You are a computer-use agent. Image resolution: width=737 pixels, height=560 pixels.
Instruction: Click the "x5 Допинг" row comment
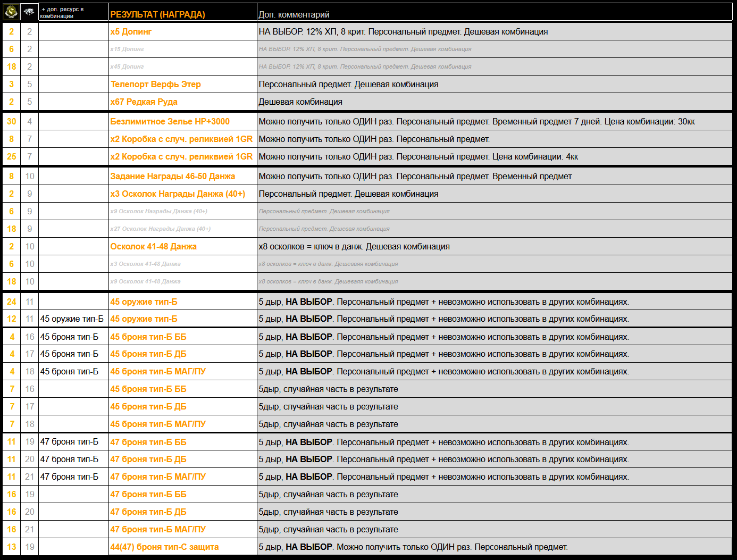[x=403, y=31]
